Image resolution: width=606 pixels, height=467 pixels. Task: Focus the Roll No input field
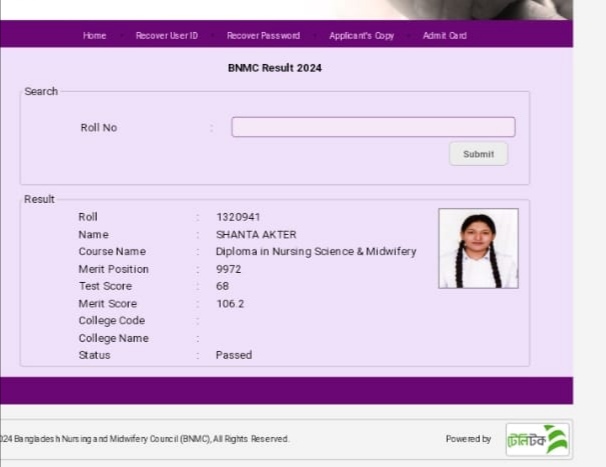coord(373,127)
